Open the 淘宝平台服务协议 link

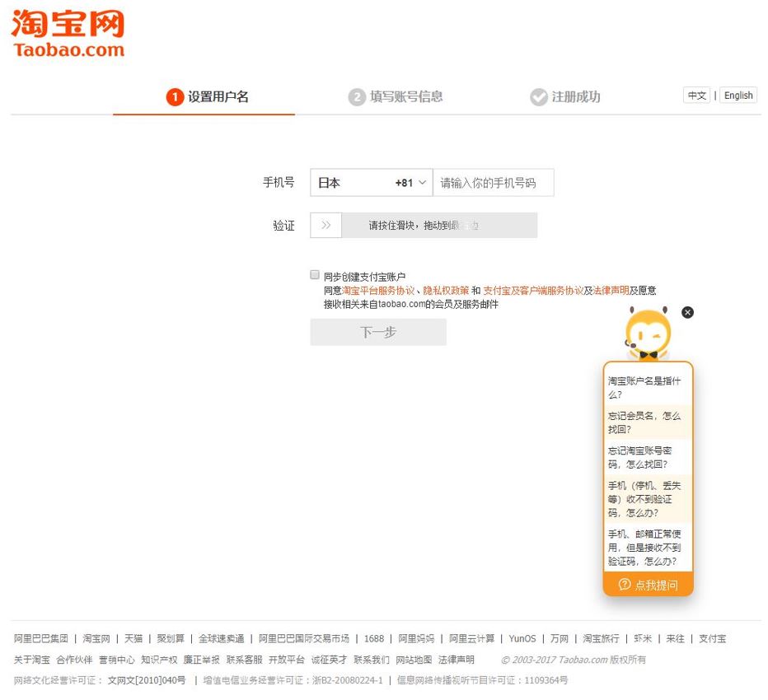(378, 290)
